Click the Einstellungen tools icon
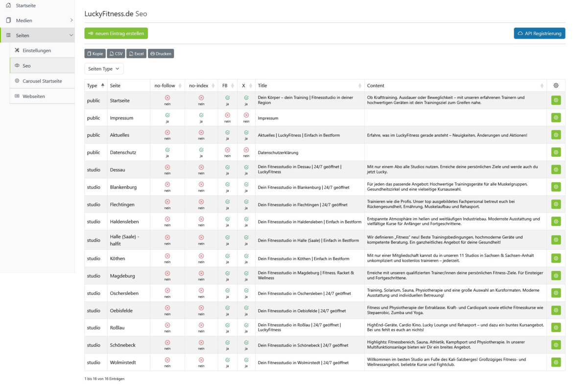 point(17,50)
